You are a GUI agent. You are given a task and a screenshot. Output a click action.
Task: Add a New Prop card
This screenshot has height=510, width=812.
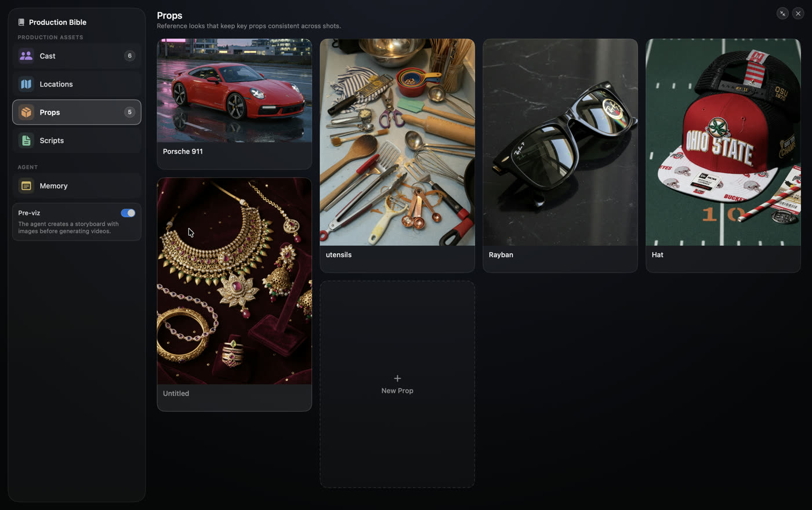tap(397, 384)
